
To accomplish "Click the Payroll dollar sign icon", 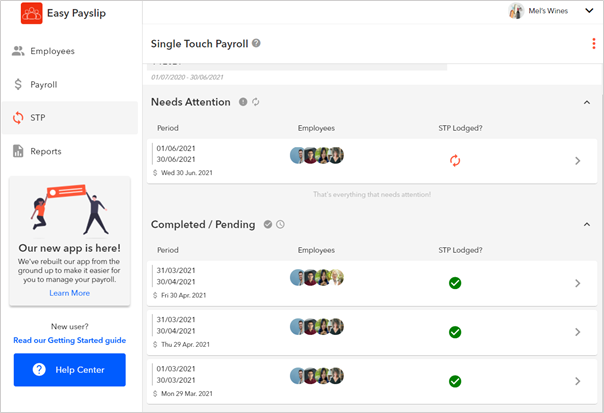I will 18,84.
